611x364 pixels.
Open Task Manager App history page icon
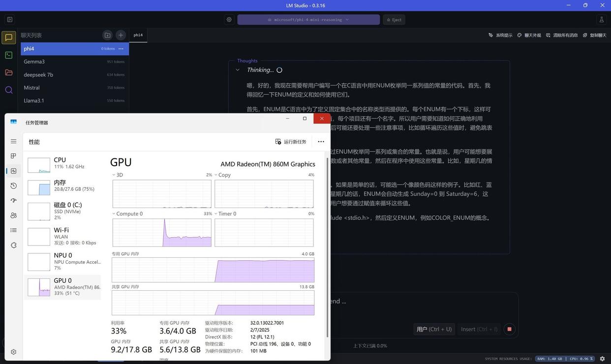[13, 185]
